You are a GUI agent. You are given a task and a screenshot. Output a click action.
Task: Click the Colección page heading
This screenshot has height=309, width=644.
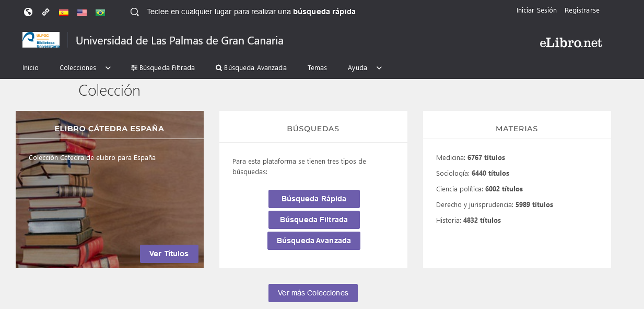click(109, 90)
